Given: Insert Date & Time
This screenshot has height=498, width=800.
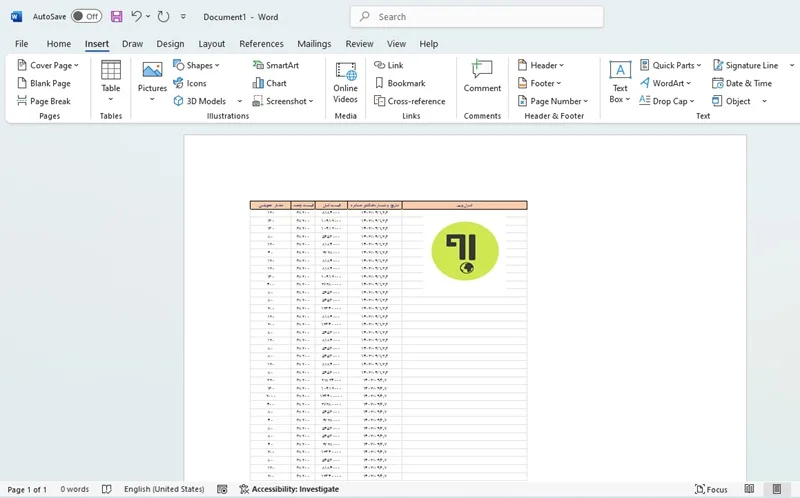Looking at the screenshot, I should pos(742,83).
